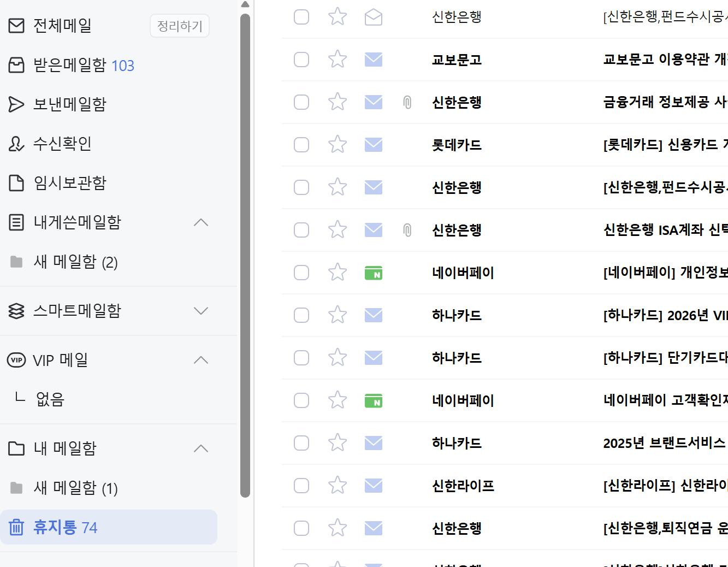
Task: Check the box for the 신한은행 퇴직연금 mail
Action: point(301,528)
